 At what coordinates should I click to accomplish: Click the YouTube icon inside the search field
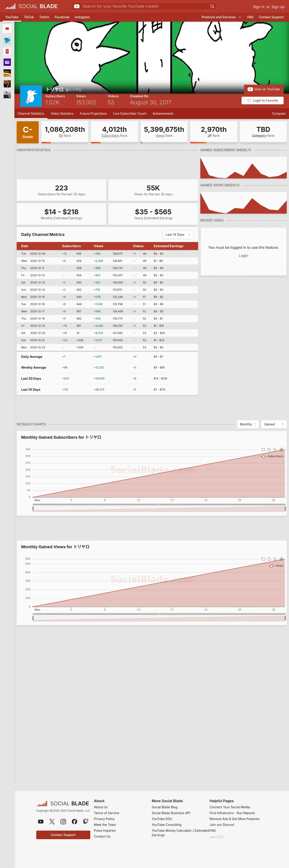pos(77,6)
